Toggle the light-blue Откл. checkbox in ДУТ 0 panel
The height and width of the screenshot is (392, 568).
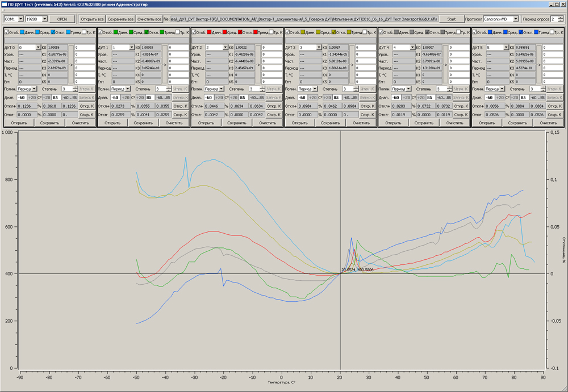point(53,32)
